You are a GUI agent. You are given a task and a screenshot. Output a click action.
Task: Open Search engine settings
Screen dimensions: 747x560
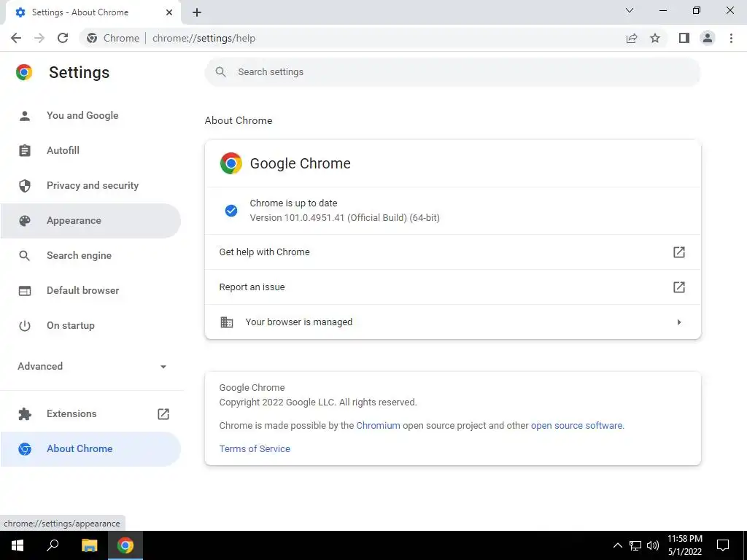click(x=90, y=256)
